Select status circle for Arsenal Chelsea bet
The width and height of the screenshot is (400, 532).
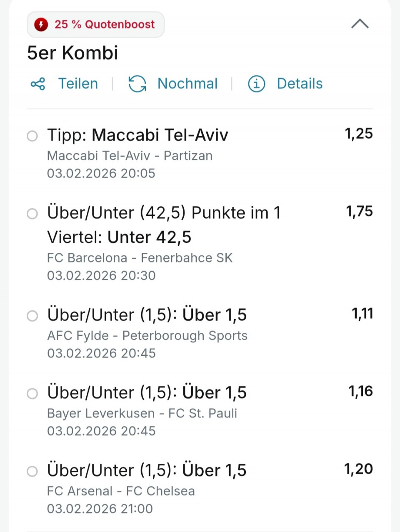click(x=32, y=471)
